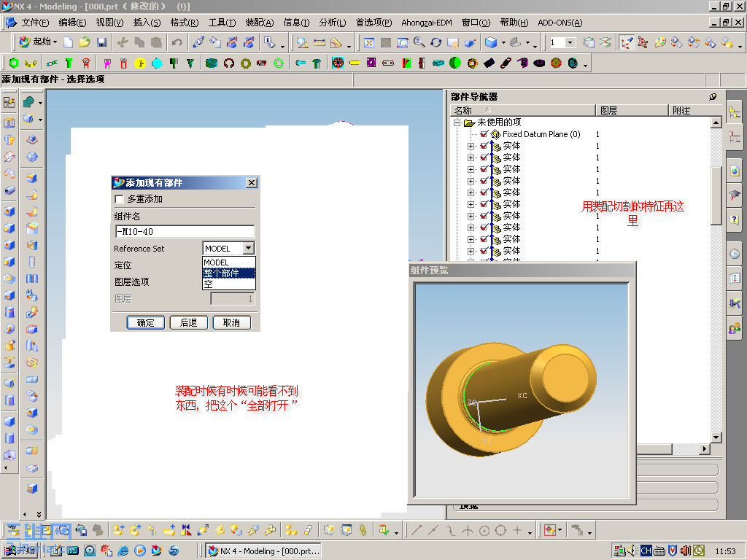Click the 取消 button
This screenshot has height=560, width=747.
click(231, 323)
